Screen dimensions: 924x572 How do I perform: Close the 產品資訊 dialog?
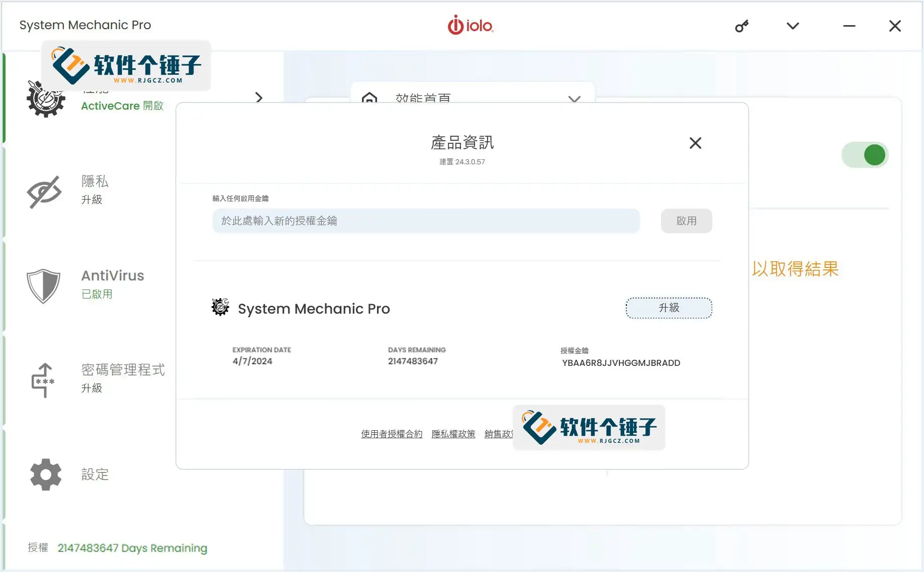point(695,143)
